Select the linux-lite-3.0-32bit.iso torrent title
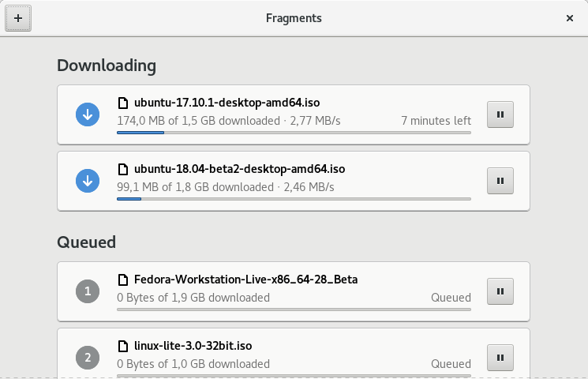This screenshot has width=588, height=379. (x=193, y=346)
